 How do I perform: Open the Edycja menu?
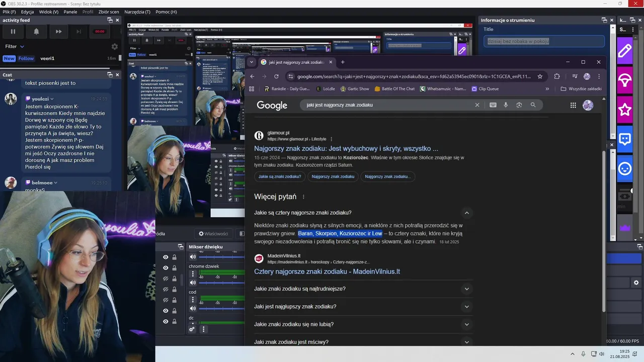(28, 12)
